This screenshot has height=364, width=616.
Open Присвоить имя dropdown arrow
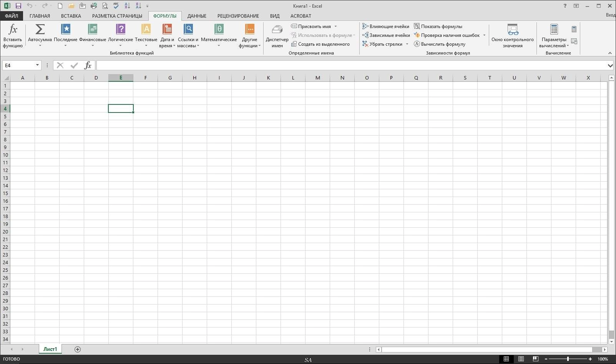[335, 26]
